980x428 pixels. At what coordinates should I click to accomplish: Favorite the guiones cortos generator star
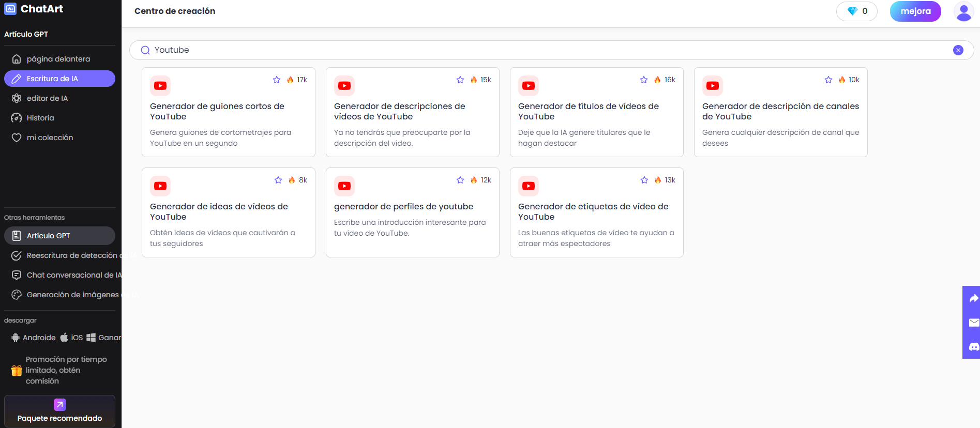click(x=277, y=80)
